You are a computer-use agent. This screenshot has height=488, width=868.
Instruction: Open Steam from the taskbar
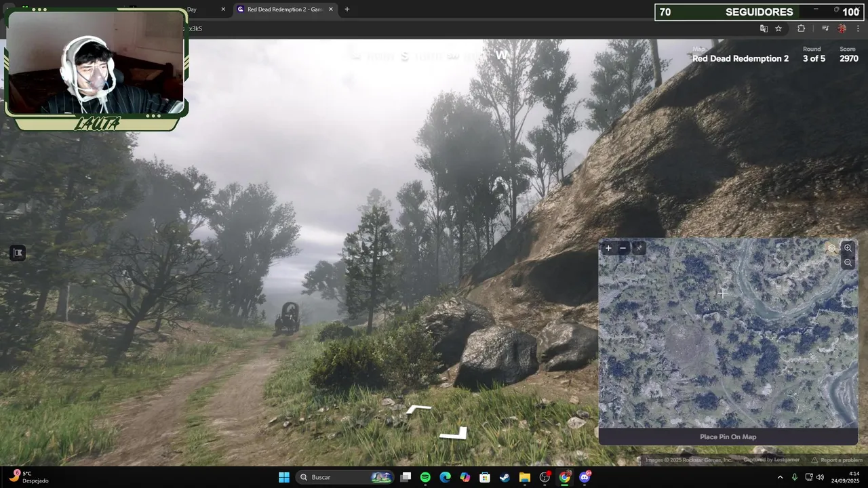tap(505, 477)
